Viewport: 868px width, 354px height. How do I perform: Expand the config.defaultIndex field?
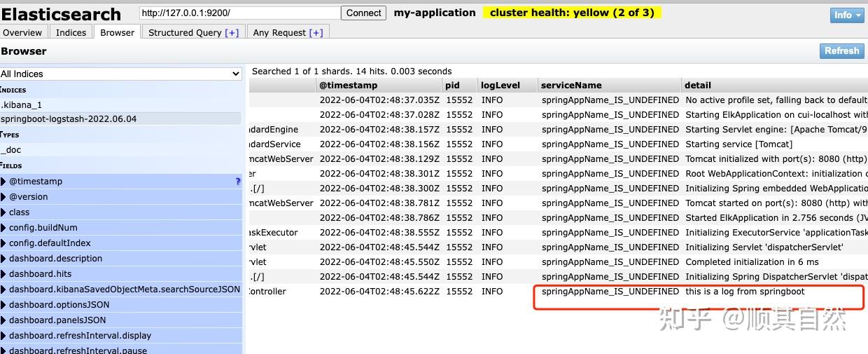pos(121,243)
